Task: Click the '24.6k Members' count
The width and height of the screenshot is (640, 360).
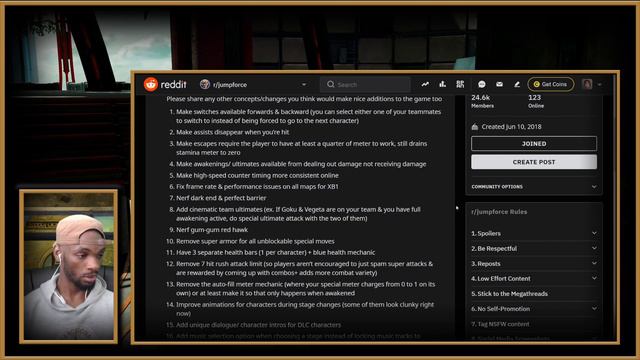Action: (x=482, y=101)
